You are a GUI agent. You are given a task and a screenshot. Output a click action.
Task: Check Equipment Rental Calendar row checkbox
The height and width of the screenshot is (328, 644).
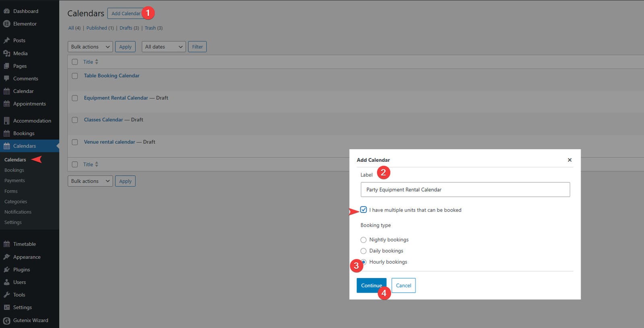tap(75, 98)
